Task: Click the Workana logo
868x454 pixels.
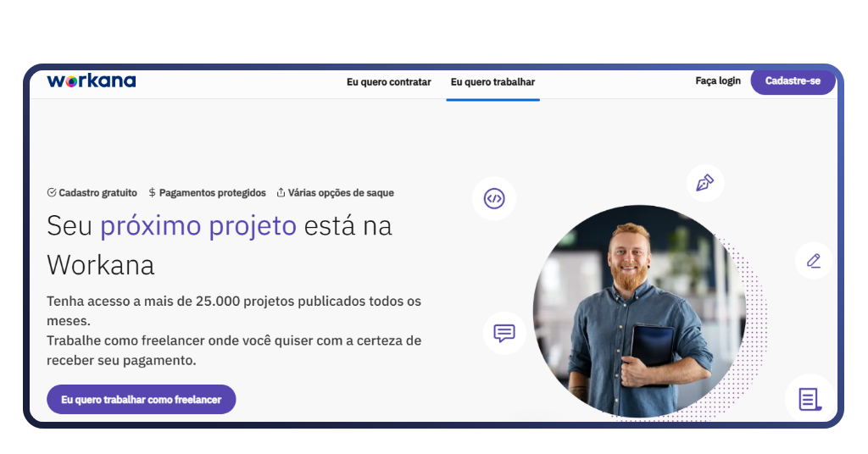Action: 92,81
